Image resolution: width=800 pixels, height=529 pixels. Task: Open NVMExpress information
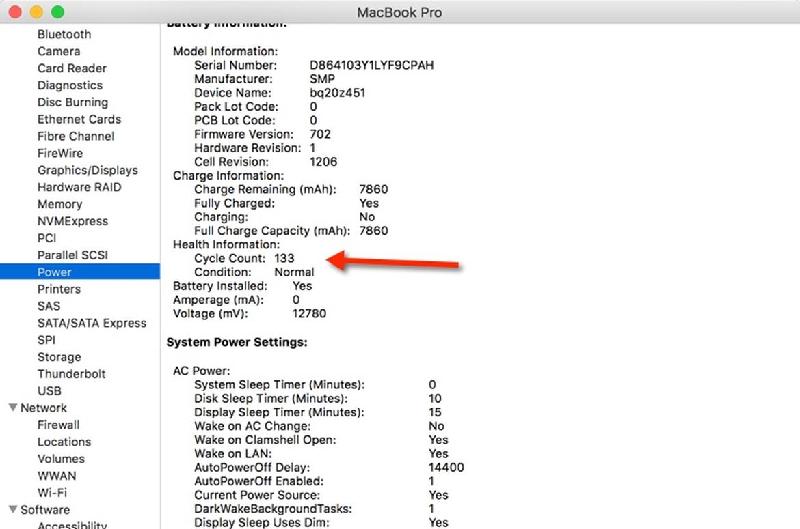pos(72,221)
